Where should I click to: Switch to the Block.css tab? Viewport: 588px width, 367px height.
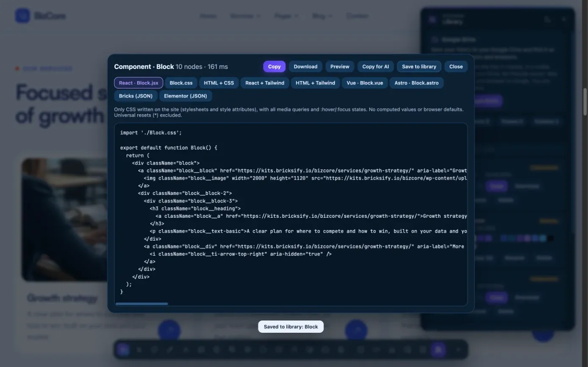(181, 83)
